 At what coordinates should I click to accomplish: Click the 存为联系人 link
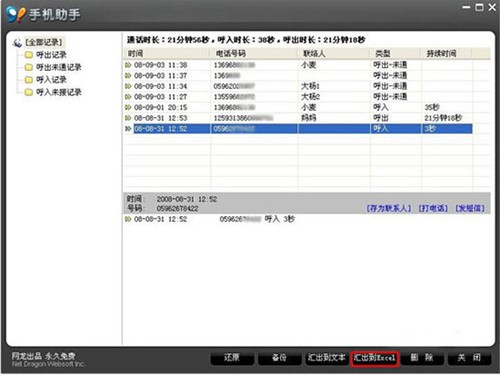389,208
